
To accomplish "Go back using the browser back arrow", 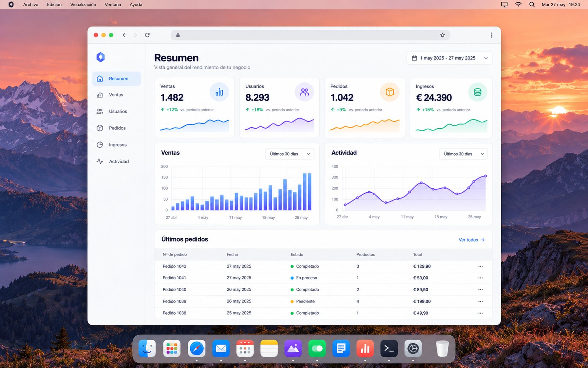I will [125, 35].
